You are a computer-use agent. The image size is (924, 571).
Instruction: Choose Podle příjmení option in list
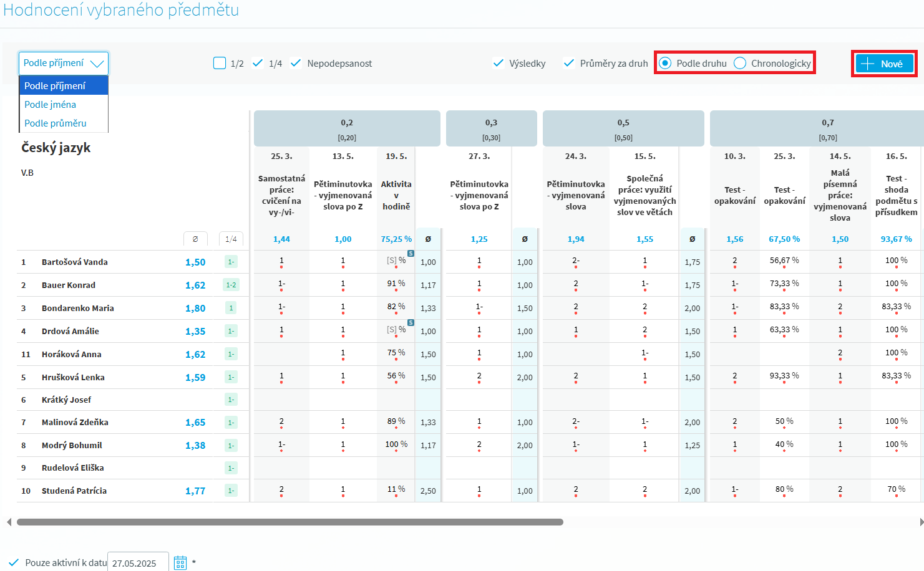64,85
